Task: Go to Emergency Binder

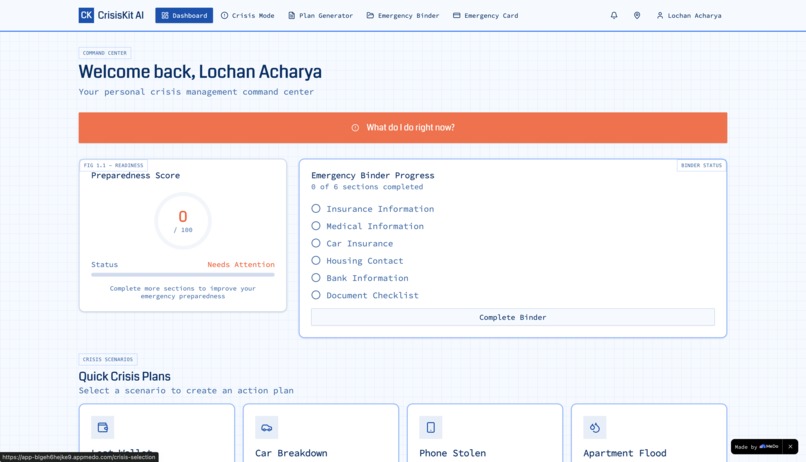Action: point(403,15)
